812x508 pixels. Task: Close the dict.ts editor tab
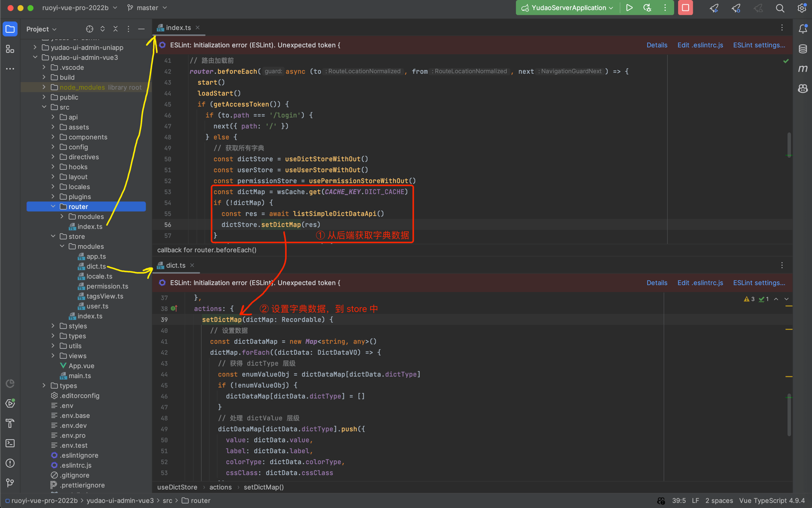coord(192,265)
